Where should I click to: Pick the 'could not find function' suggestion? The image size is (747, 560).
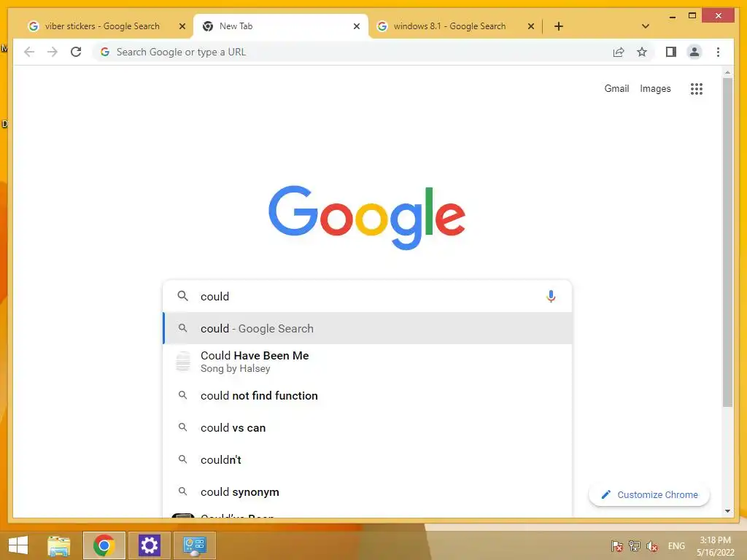367,396
